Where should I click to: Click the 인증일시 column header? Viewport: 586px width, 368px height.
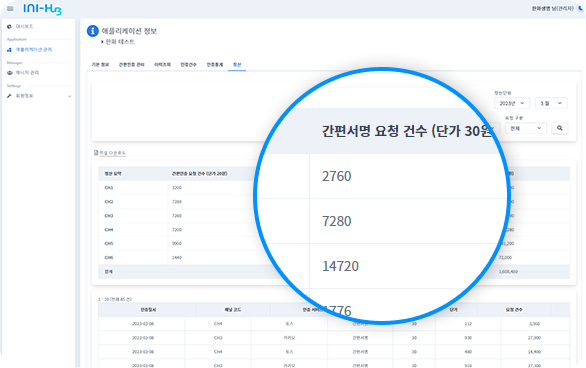(148, 310)
